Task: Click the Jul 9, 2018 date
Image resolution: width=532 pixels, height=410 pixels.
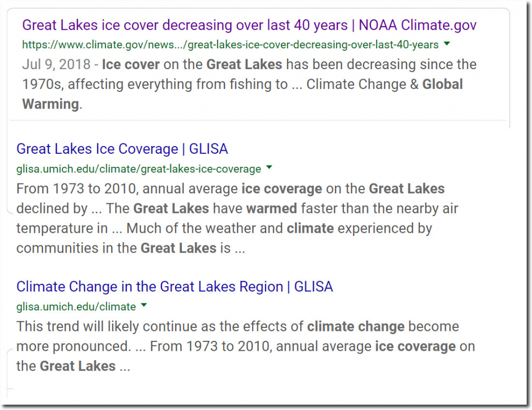Action: tap(58, 65)
